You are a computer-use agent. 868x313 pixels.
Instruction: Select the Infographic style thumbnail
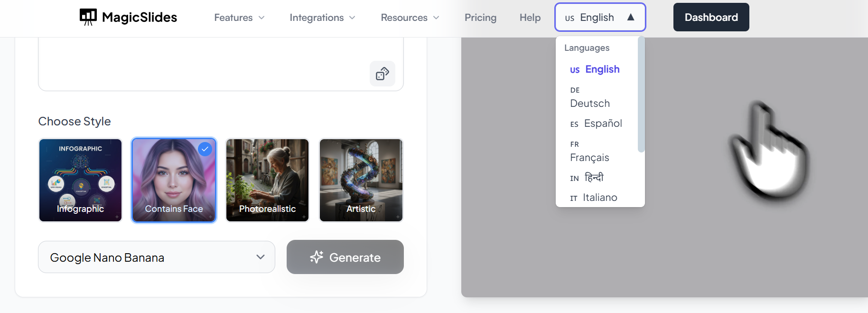pyautogui.click(x=80, y=180)
